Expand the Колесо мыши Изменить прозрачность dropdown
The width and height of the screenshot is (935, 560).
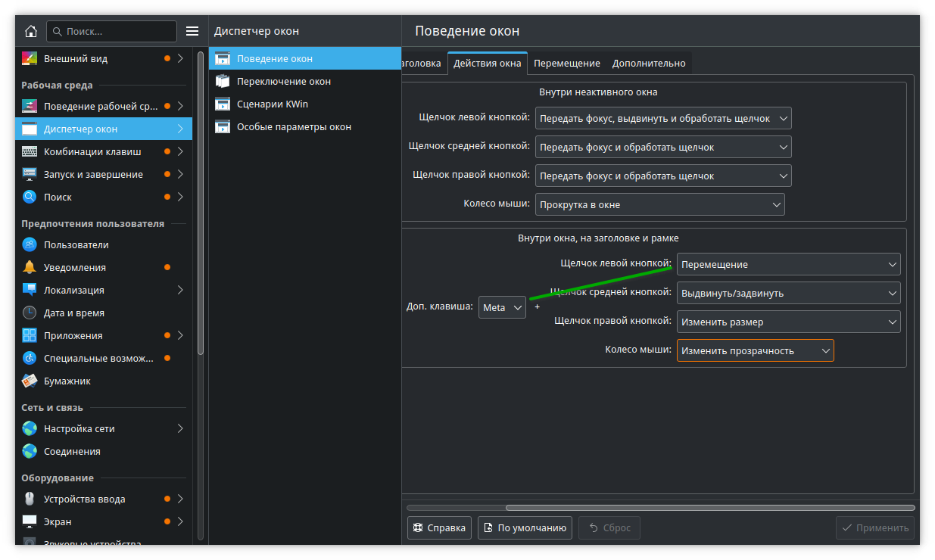tap(755, 350)
